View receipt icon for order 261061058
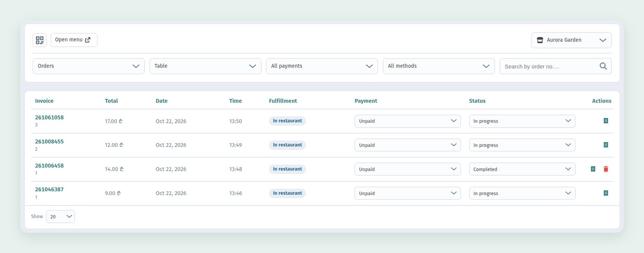644x253 pixels. coord(606,121)
